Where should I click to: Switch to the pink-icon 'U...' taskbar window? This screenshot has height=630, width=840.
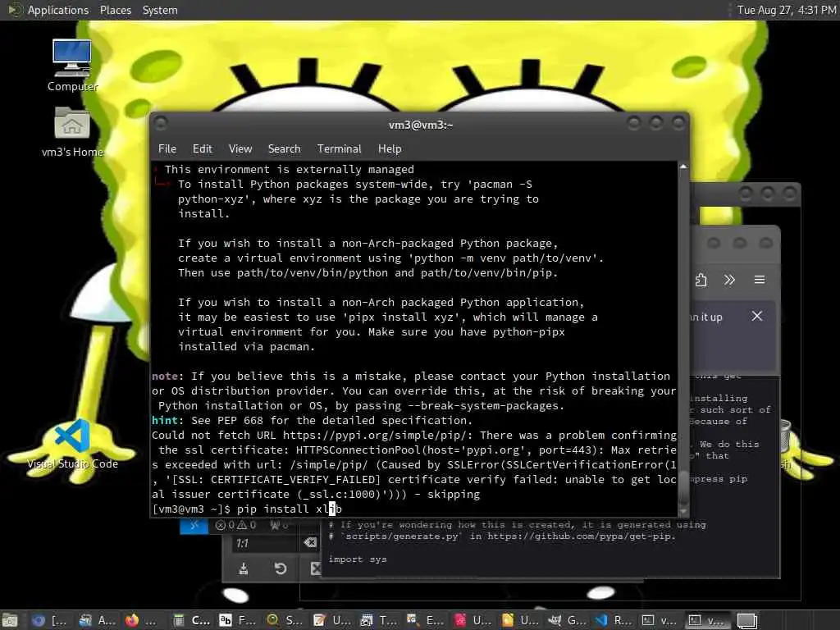tap(472, 620)
